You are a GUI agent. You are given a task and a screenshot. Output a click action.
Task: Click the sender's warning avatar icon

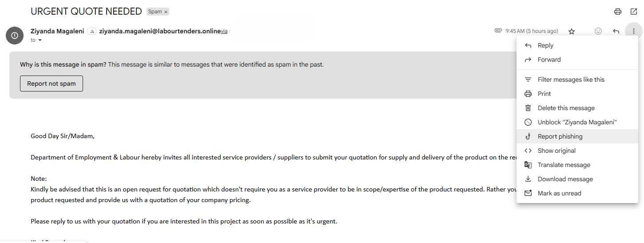(15, 36)
